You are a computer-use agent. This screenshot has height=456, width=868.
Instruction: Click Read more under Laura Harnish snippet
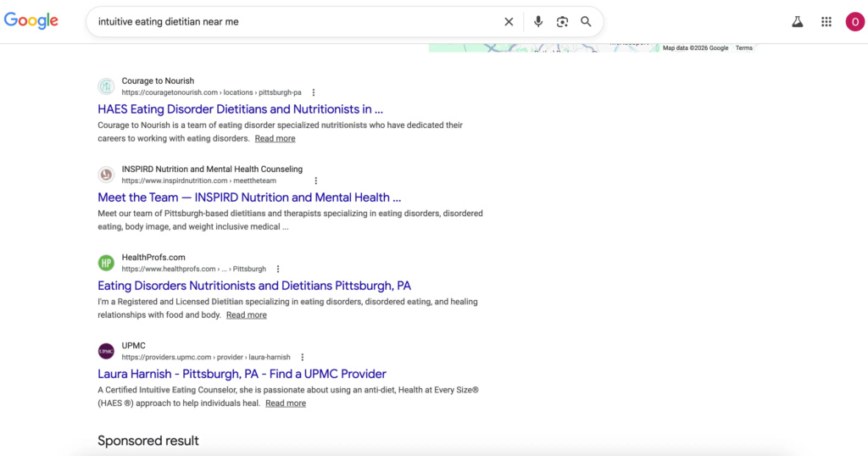(x=286, y=403)
